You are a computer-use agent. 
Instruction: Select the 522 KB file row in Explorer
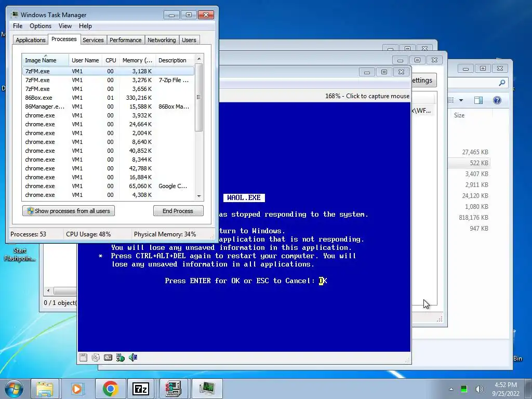coord(470,163)
